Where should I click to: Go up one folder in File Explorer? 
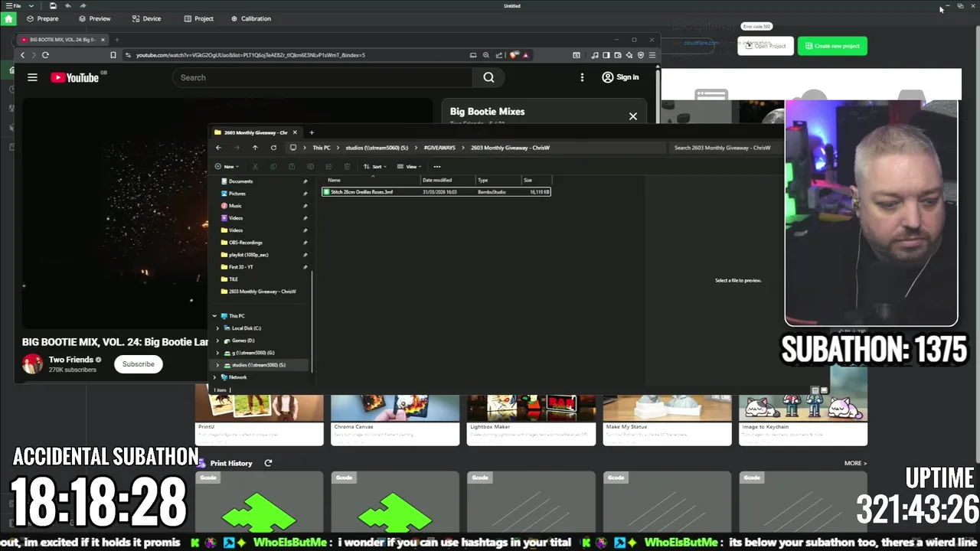pos(255,148)
